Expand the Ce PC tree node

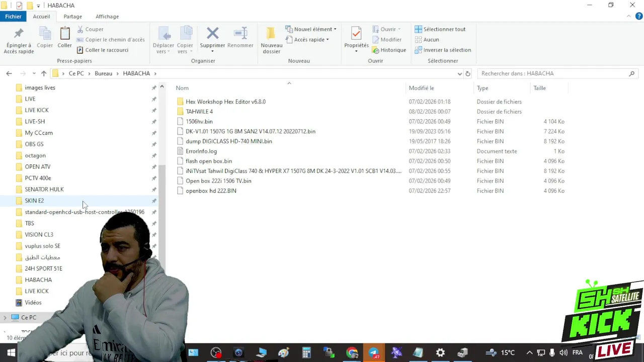coord(5,317)
